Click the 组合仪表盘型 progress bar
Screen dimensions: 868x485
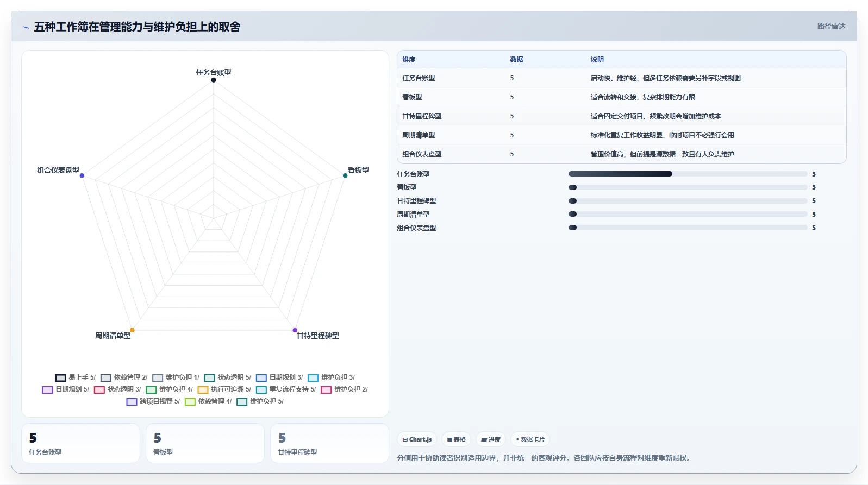(688, 228)
